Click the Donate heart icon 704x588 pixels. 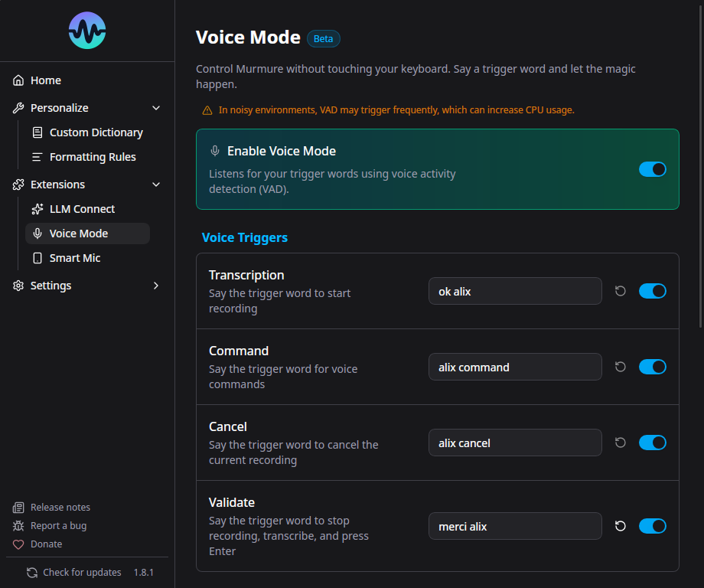click(17, 544)
